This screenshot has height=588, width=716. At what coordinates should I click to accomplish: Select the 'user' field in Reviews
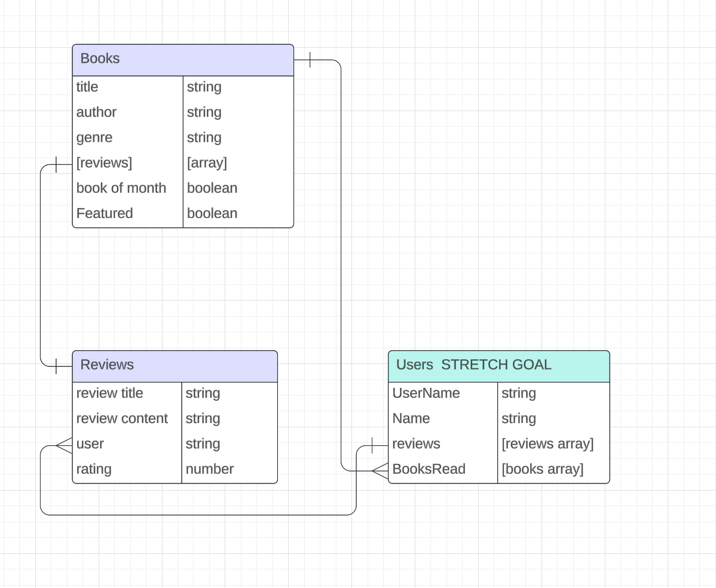[x=90, y=444]
